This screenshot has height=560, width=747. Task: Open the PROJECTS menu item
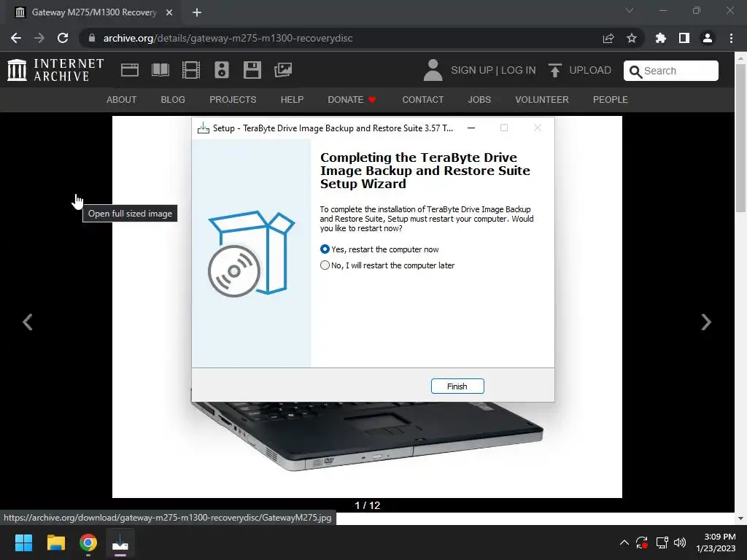[233, 99]
